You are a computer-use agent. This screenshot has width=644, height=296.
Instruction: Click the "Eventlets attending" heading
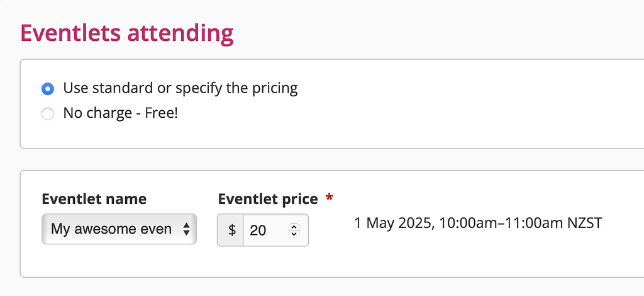[x=127, y=33]
